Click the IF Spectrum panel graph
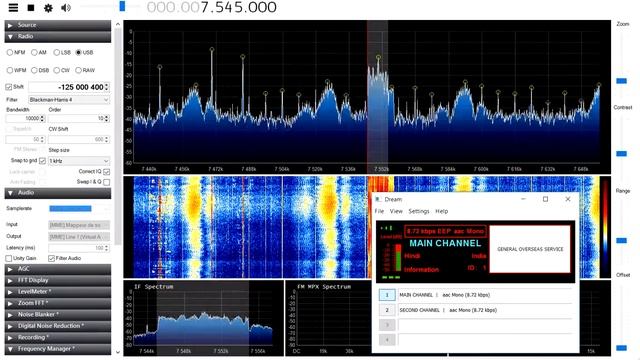This screenshot has width=640, height=360. pyautogui.click(x=203, y=318)
